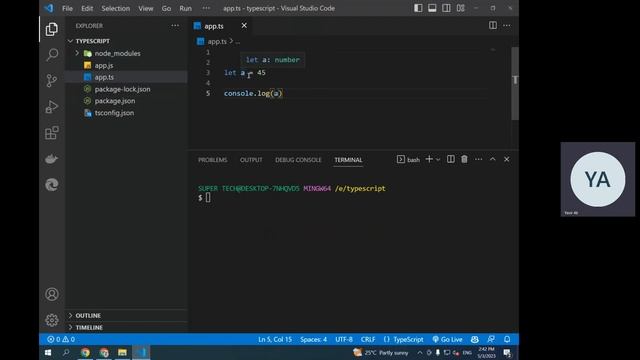The height and width of the screenshot is (360, 640).
Task: Click Ln 5, Col 15 in status bar
Action: pyautogui.click(x=275, y=339)
